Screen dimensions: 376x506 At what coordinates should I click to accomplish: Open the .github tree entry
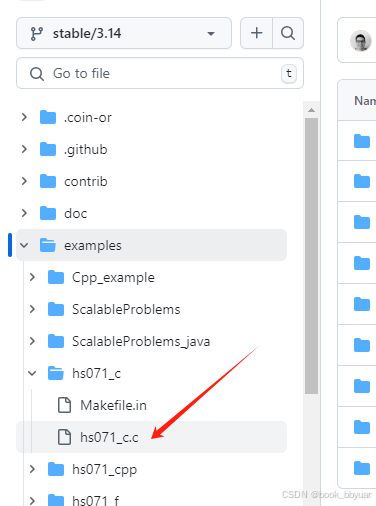pos(86,149)
